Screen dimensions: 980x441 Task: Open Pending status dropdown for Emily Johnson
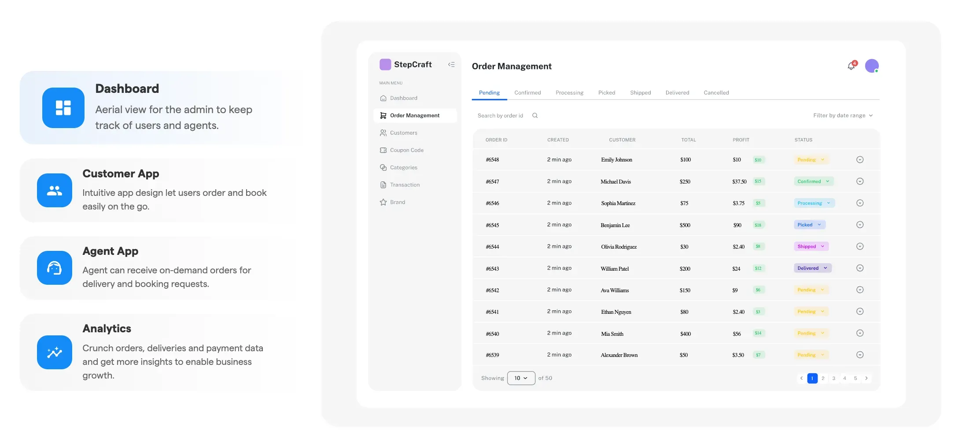pos(811,160)
